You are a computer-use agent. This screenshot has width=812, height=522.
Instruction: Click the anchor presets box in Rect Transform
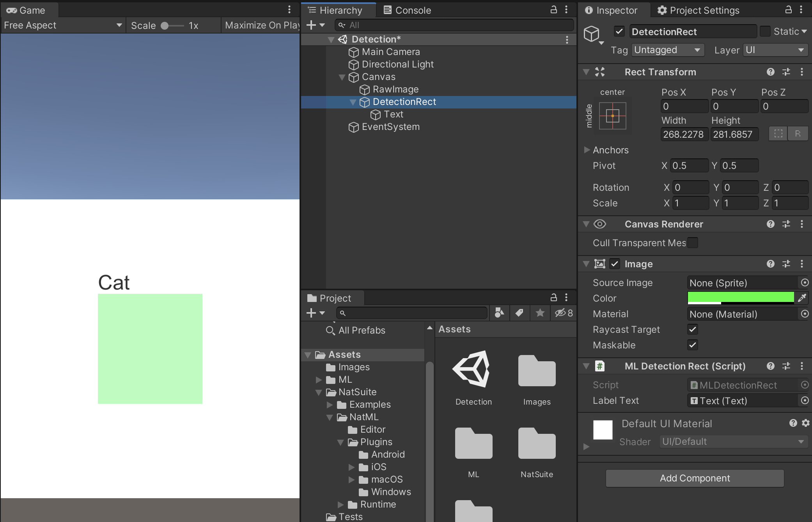click(612, 116)
